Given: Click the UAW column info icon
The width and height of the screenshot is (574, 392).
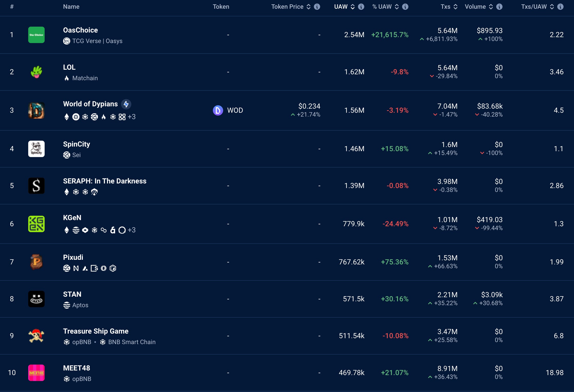Looking at the screenshot, I should point(361,7).
